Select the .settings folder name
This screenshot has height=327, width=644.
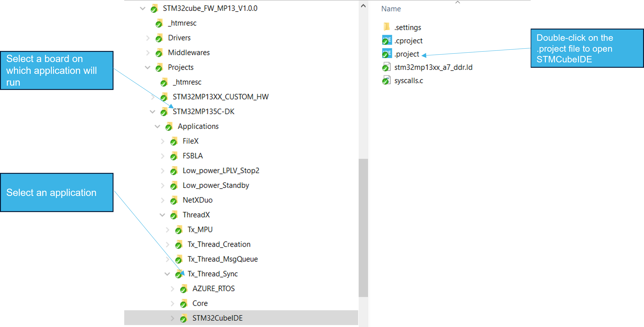(x=408, y=28)
